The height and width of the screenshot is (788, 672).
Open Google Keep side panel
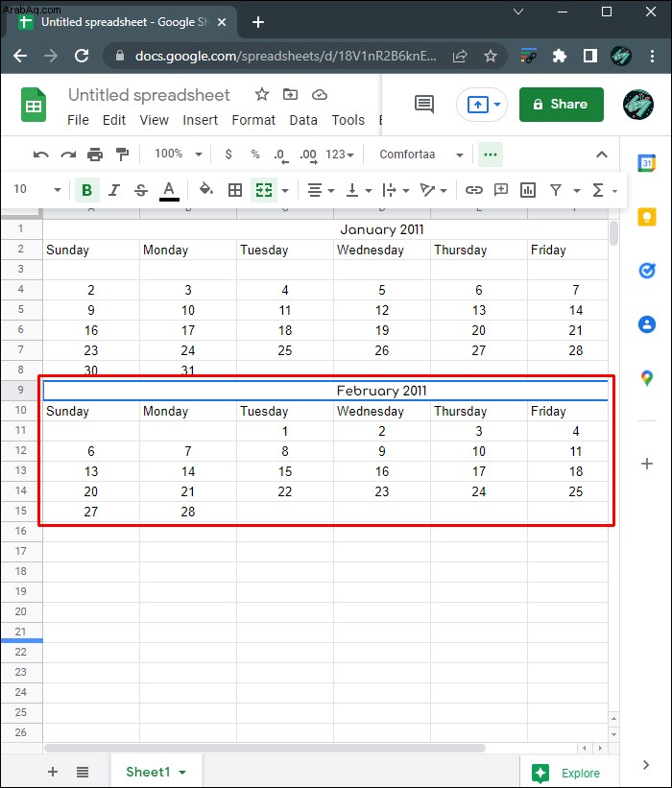pos(646,217)
